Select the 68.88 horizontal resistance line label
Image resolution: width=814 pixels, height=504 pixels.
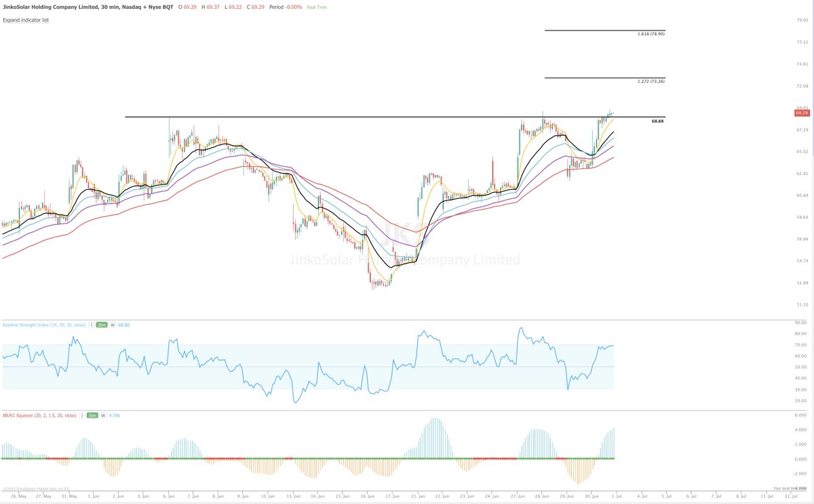point(657,121)
